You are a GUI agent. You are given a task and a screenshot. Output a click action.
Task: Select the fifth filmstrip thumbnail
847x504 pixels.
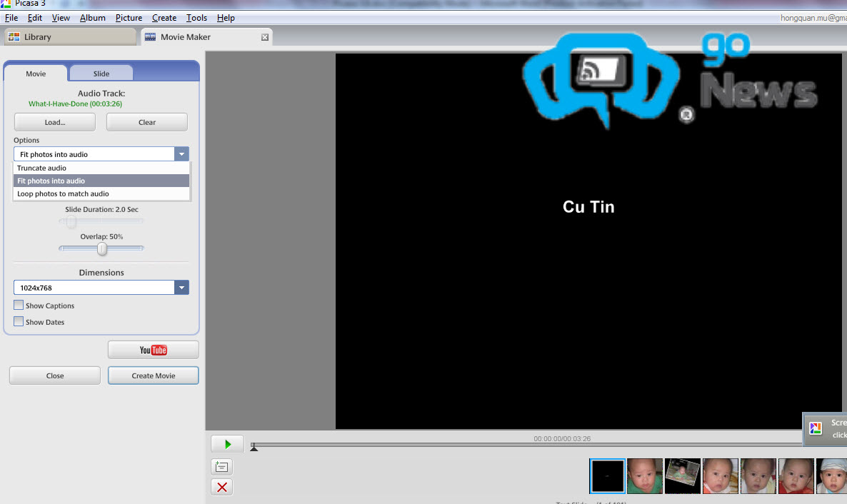click(758, 476)
